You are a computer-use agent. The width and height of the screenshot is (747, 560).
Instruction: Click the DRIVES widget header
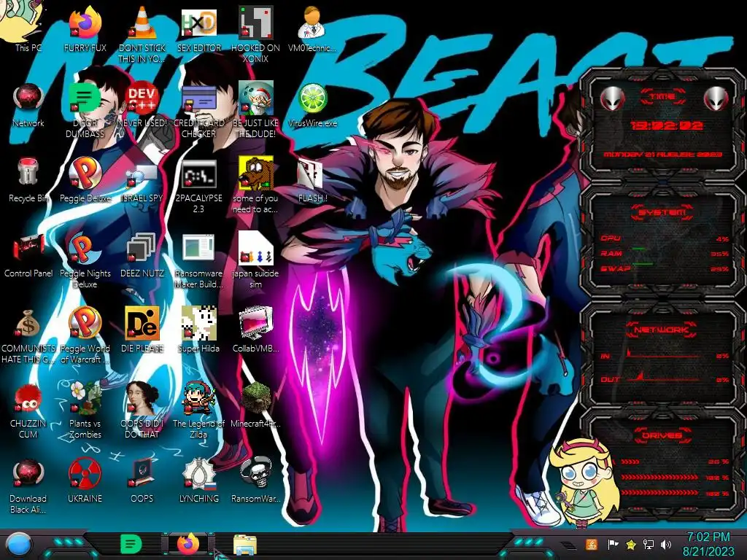[662, 435]
